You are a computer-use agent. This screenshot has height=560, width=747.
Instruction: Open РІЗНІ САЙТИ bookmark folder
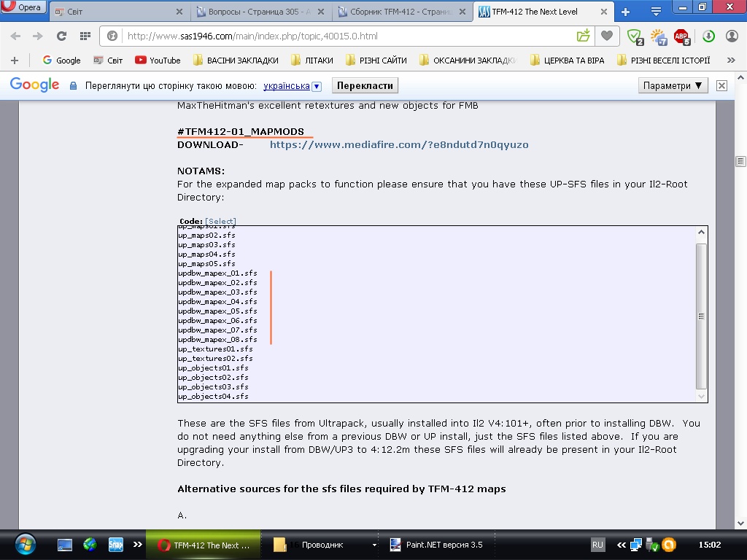[376, 61]
